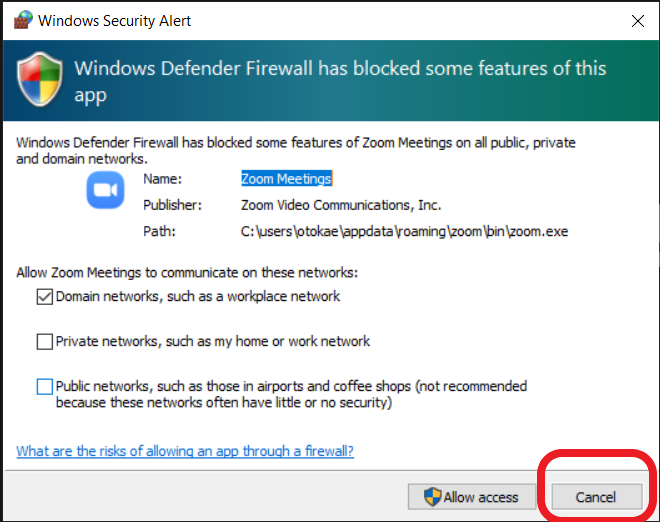Click the Zoom Video Communications publisher text
The width and height of the screenshot is (660, 522).
coord(341,205)
